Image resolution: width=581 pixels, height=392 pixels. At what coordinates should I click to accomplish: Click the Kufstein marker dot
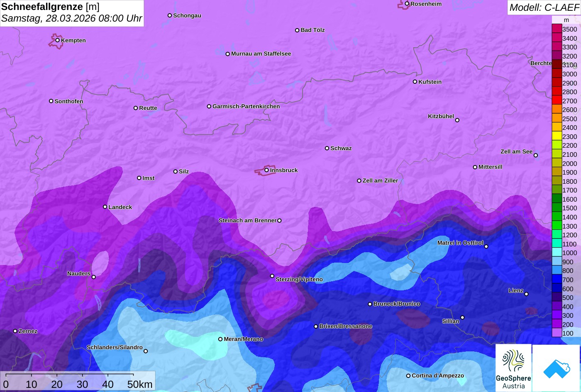coord(415,82)
